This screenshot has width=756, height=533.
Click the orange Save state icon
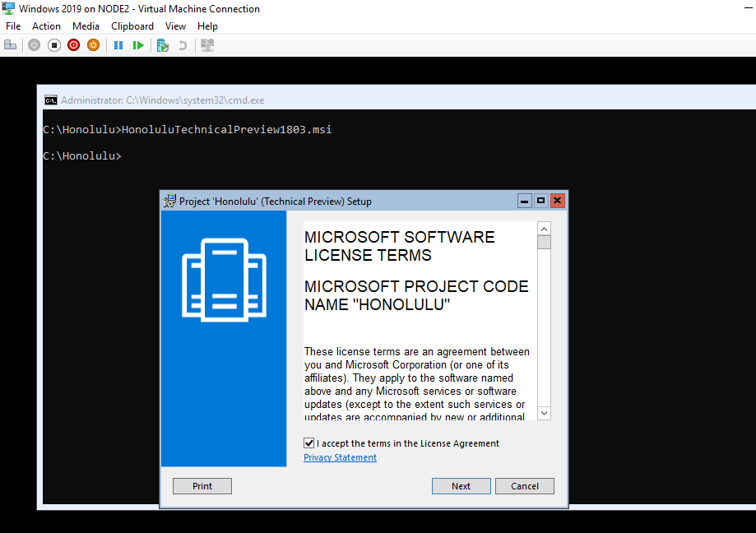[x=94, y=45]
